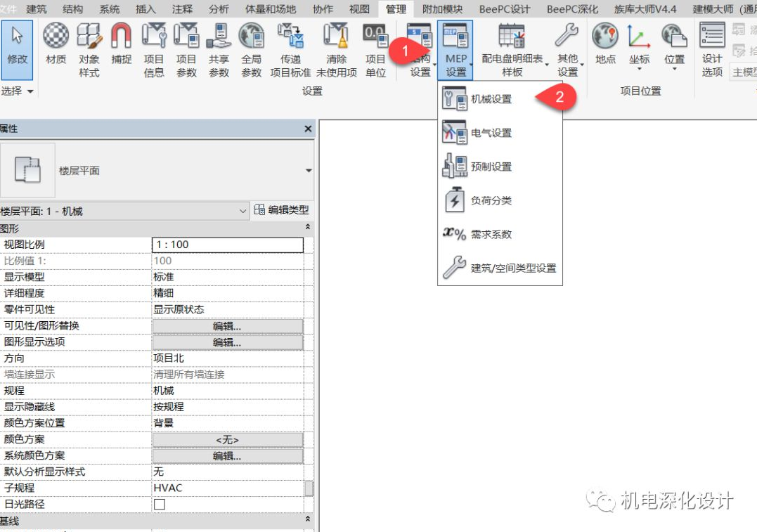Screen dimensions: 757x532
Task: Choose 建筑/空间类型设置 from MEP menu
Action: click(x=500, y=268)
